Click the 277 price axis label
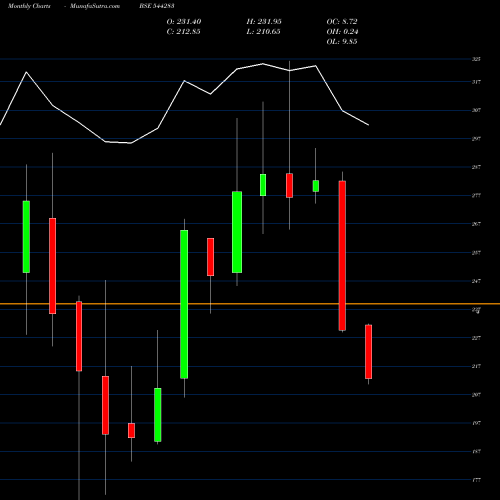 click(x=476, y=195)
